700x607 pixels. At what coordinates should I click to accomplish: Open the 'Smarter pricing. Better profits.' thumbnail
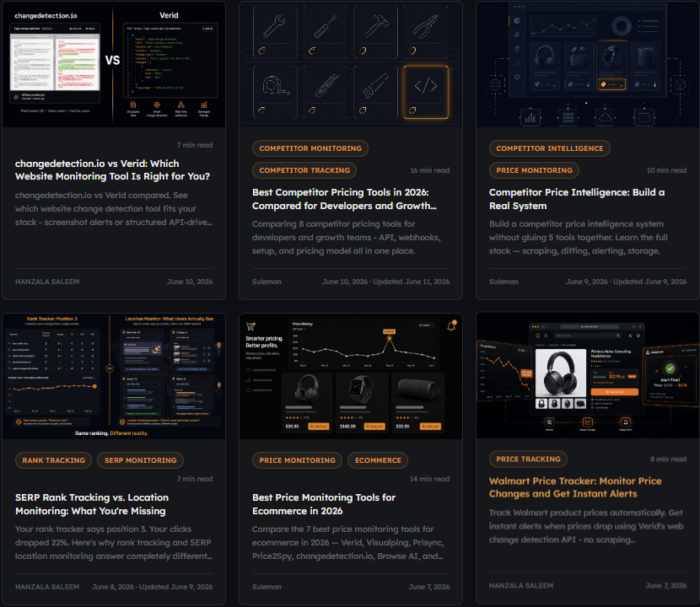[351, 376]
